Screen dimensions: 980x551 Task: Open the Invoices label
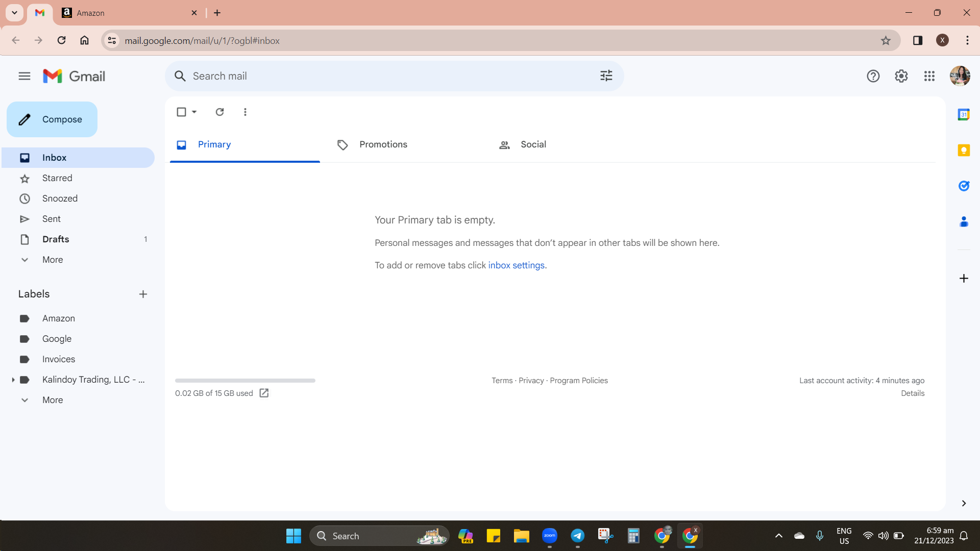78,359
